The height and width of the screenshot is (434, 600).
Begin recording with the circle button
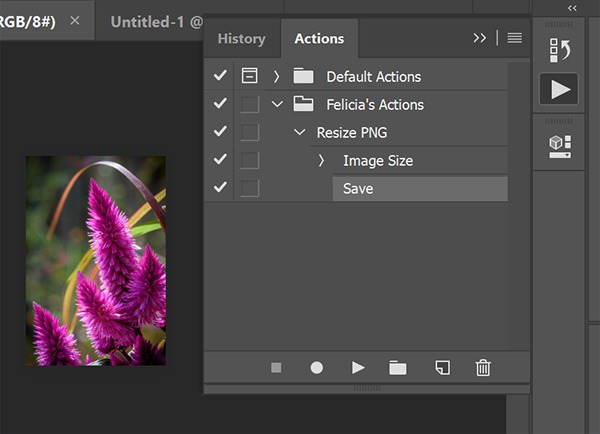[316, 368]
